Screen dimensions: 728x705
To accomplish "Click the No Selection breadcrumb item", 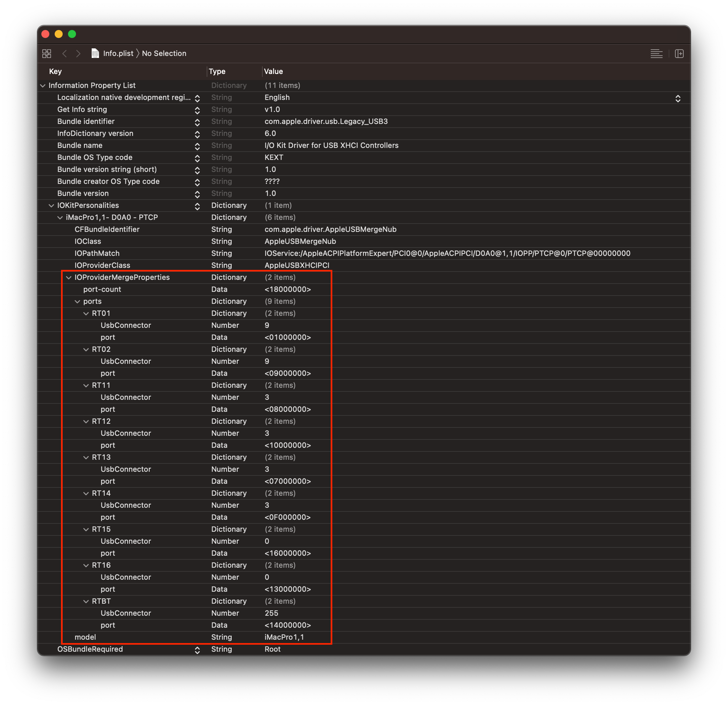I will (164, 53).
